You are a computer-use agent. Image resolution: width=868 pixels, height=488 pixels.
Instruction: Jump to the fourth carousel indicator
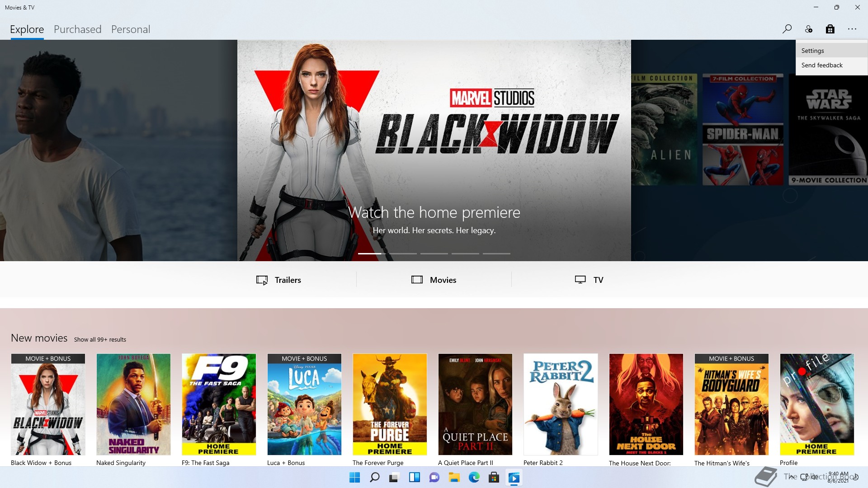(466, 253)
